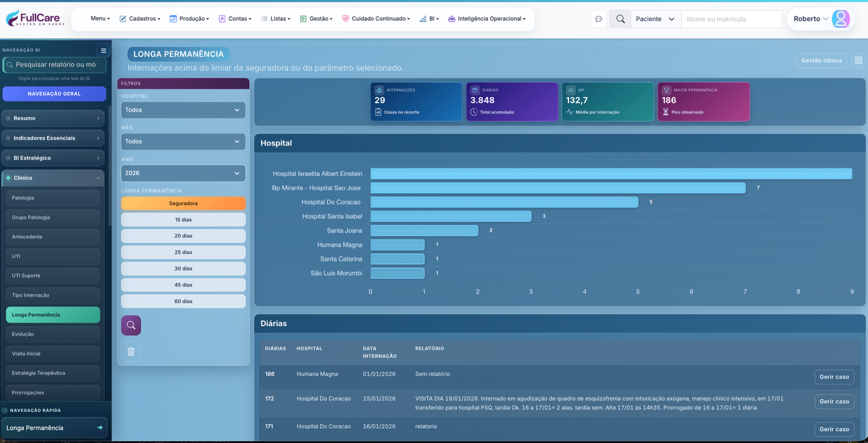Expand the Indicadores Essenciais section
Screen dimensions: 868x443
[53, 138]
